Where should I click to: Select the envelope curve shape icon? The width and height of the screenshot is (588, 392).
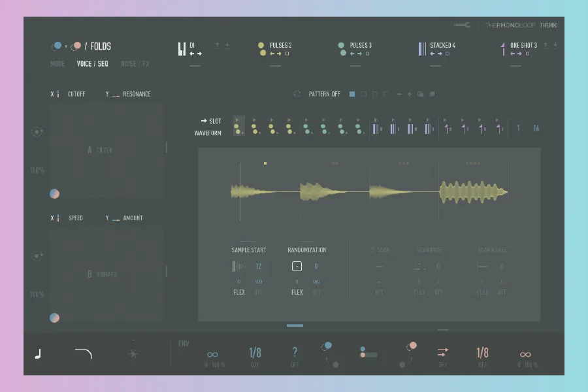click(x=83, y=353)
